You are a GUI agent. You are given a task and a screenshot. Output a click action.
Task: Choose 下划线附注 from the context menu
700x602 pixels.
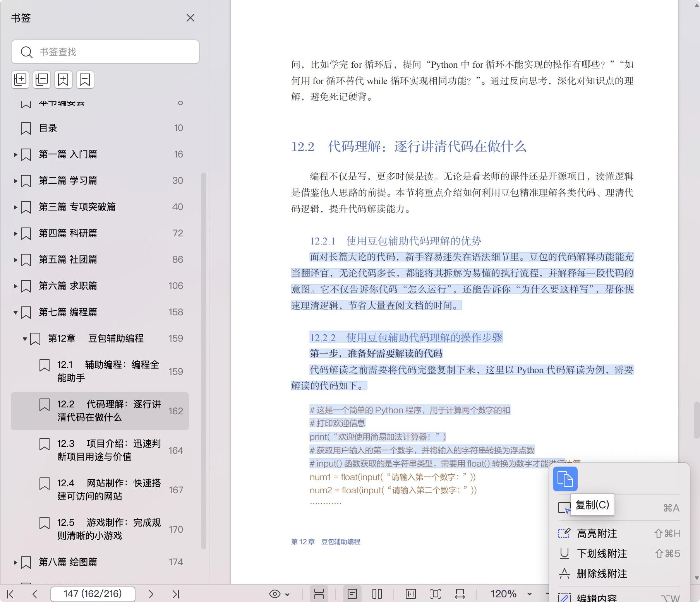pyautogui.click(x=619, y=554)
